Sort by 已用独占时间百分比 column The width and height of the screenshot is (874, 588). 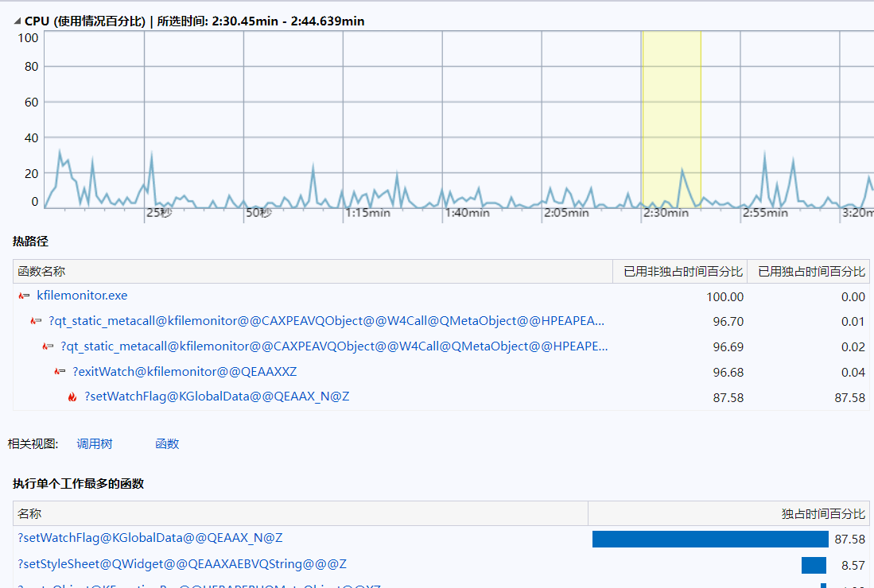(x=808, y=271)
